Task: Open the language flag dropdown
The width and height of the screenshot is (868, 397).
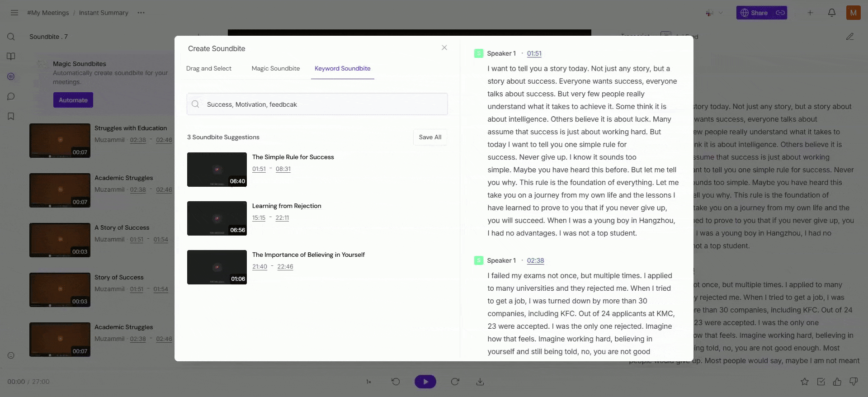Action: 714,13
